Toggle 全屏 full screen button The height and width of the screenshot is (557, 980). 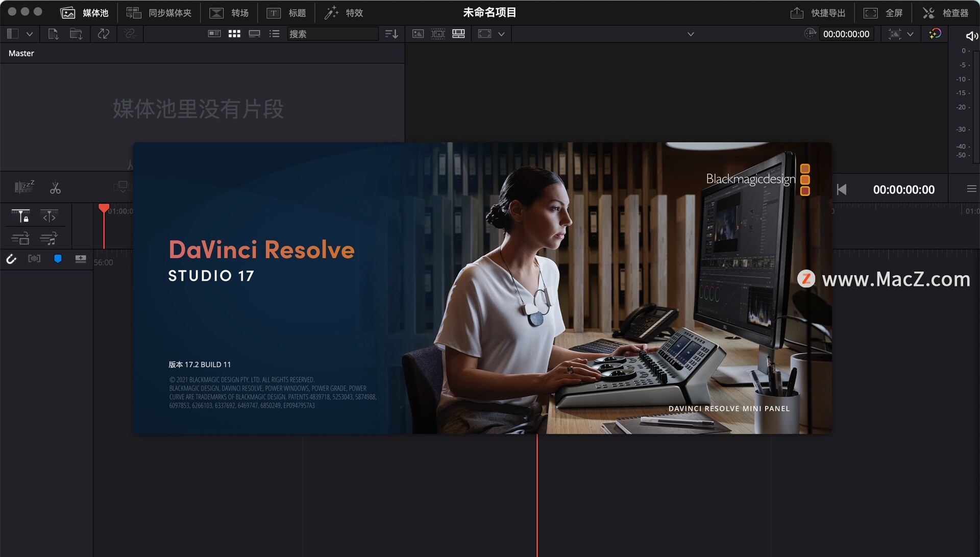point(883,13)
